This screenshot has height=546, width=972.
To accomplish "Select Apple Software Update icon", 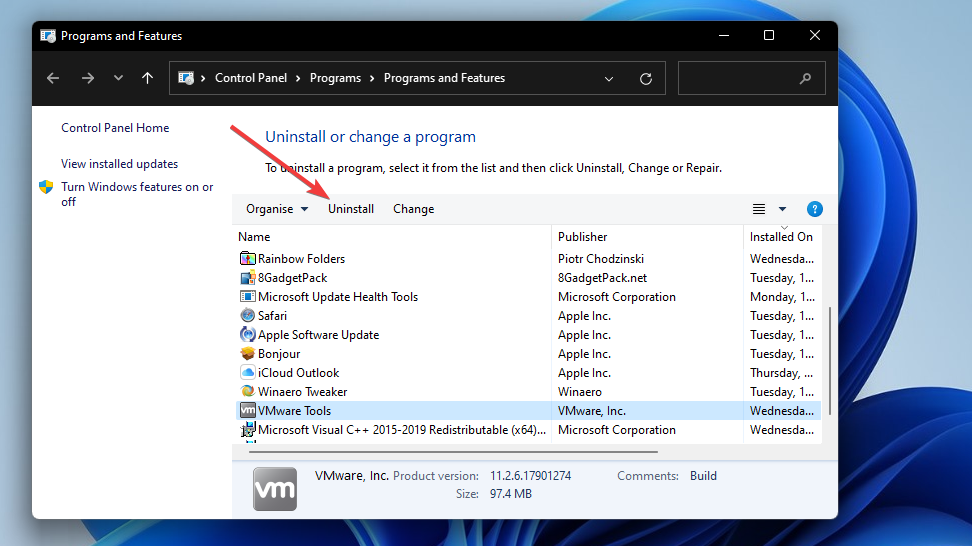I will pos(247,335).
